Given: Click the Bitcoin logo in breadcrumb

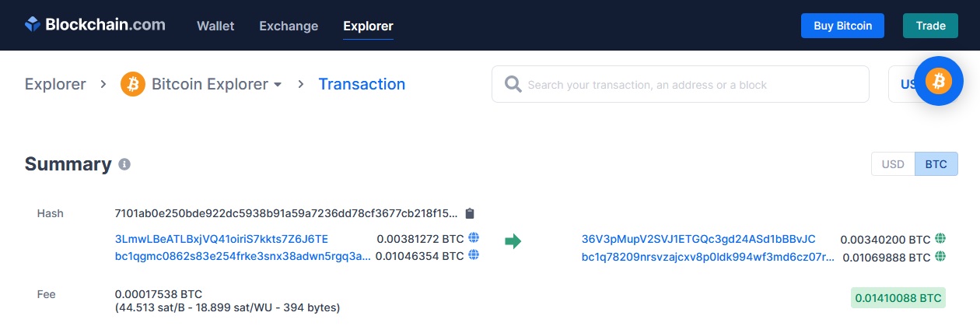Looking at the screenshot, I should click(x=133, y=84).
